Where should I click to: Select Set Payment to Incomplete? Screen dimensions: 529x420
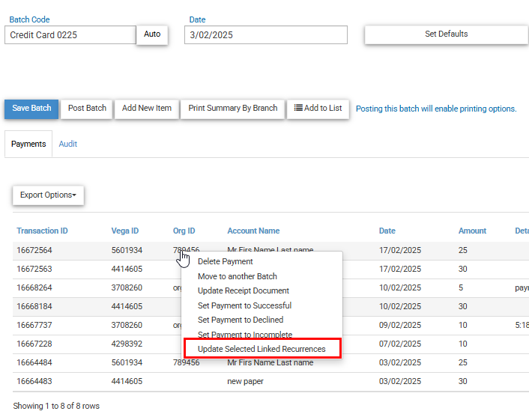coord(245,335)
